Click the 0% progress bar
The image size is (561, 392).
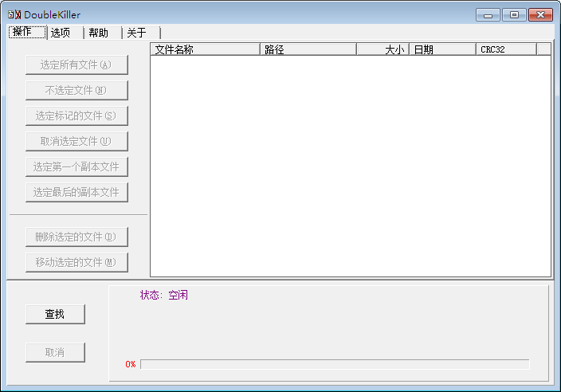tap(335, 364)
